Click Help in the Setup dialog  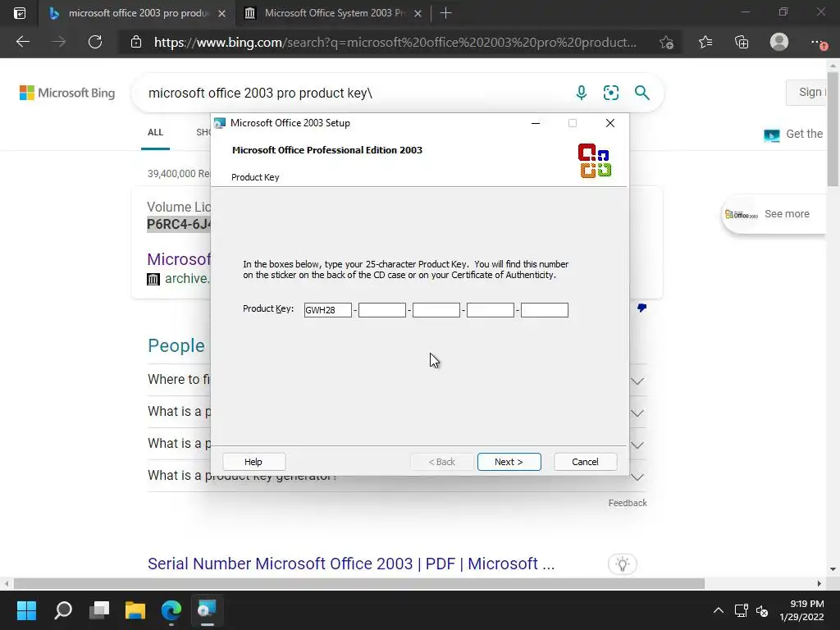point(254,462)
